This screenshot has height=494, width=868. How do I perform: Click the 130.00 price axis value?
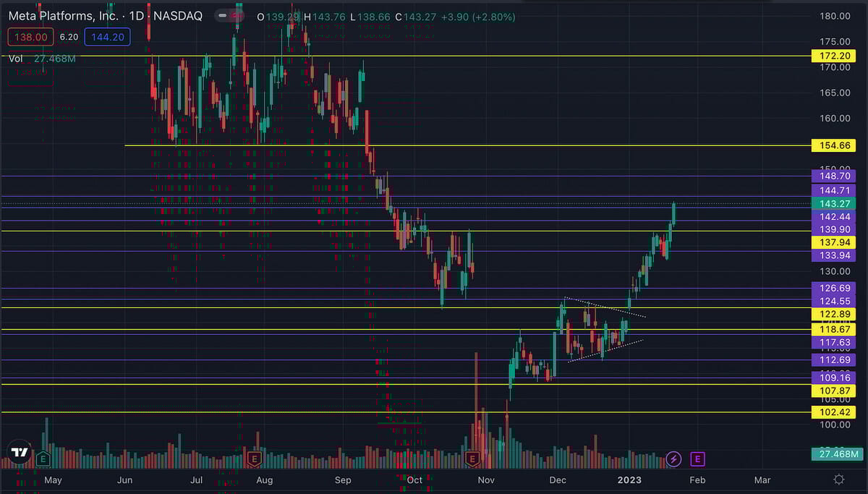(835, 271)
